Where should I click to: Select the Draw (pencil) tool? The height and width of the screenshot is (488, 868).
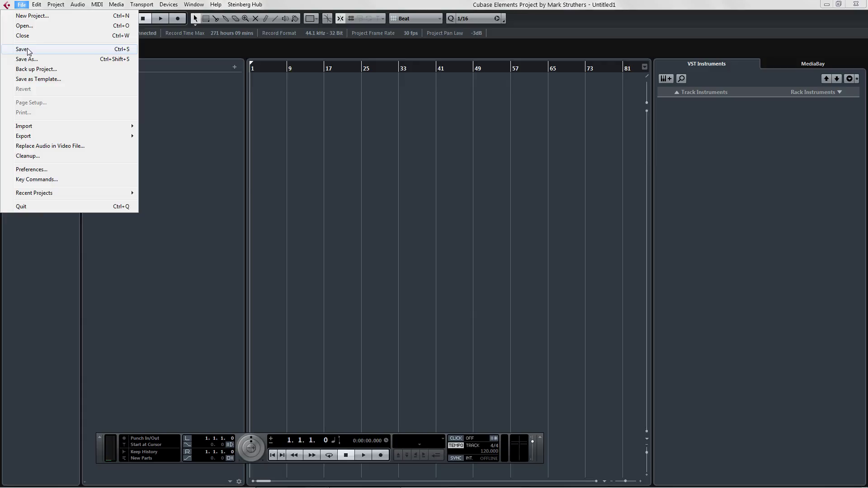[x=265, y=19]
